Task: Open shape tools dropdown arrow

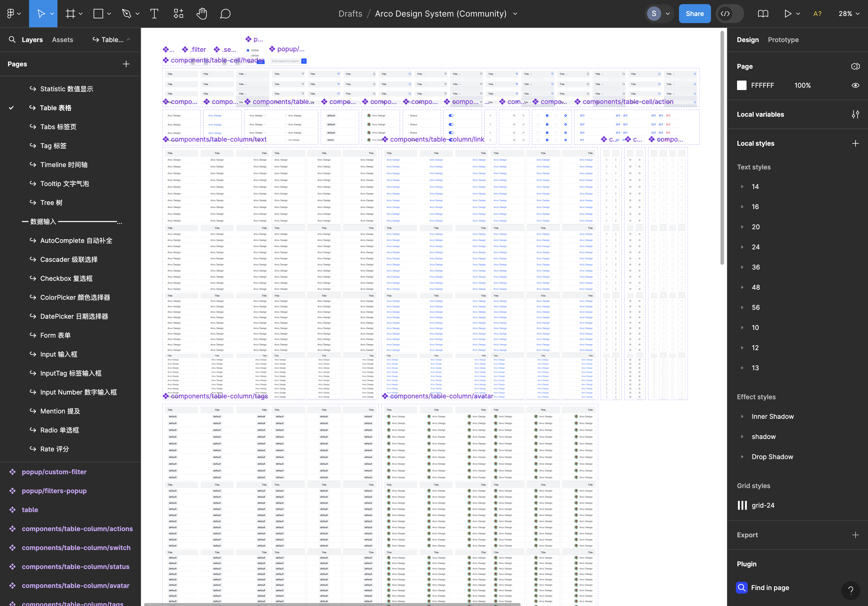Action: [x=109, y=14]
